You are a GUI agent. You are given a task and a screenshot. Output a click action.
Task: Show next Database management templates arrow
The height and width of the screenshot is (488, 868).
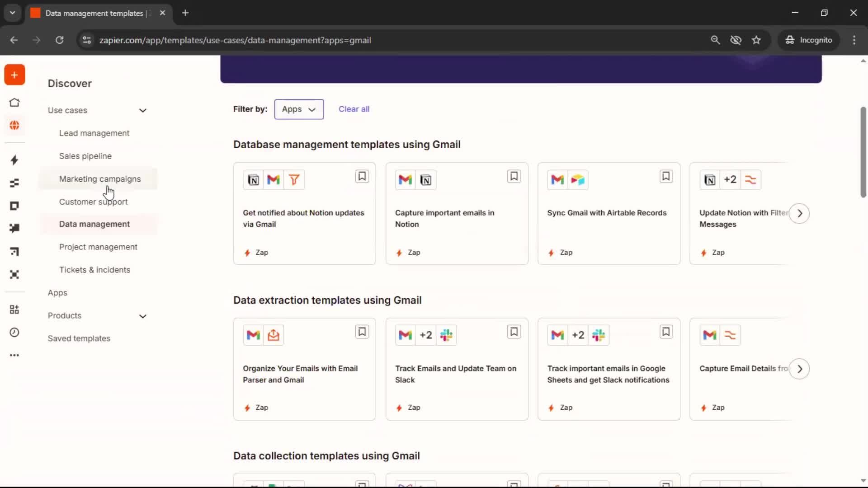[799, 213]
